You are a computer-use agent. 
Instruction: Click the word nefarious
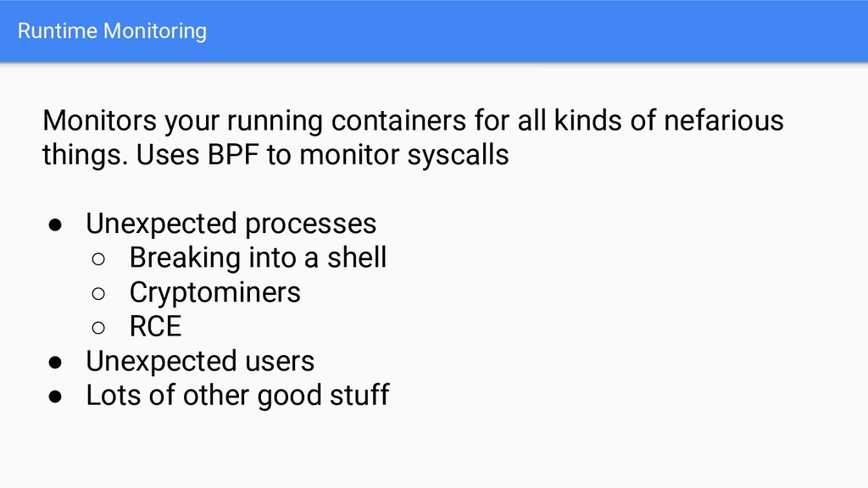[x=724, y=120]
